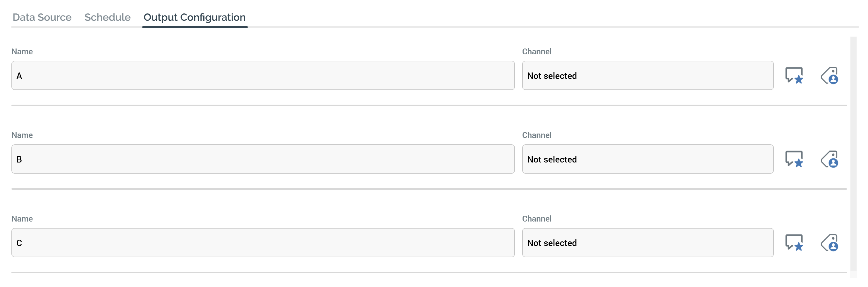Switch to the Data Source tab
Viewport: 868px width, 287px height.
coord(42,17)
